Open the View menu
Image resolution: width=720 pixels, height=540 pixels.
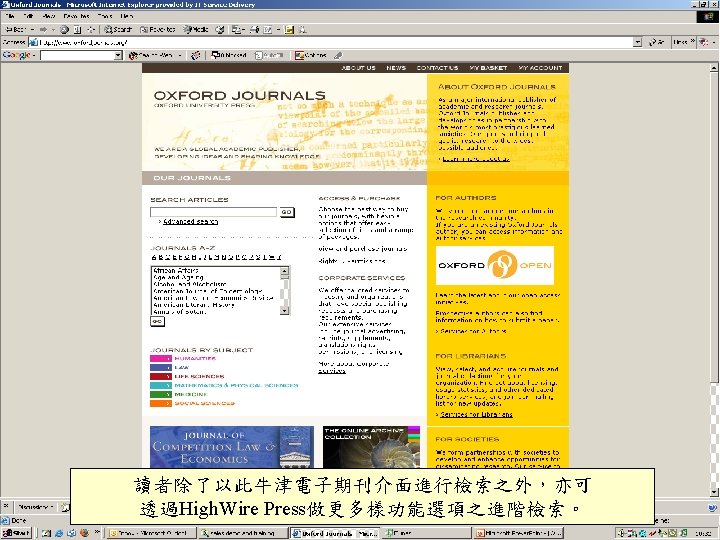click(x=49, y=16)
